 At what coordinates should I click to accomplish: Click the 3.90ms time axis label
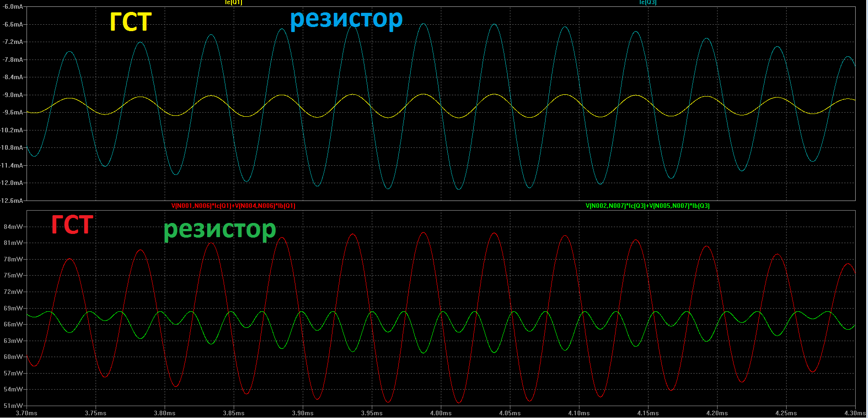pyautogui.click(x=303, y=413)
